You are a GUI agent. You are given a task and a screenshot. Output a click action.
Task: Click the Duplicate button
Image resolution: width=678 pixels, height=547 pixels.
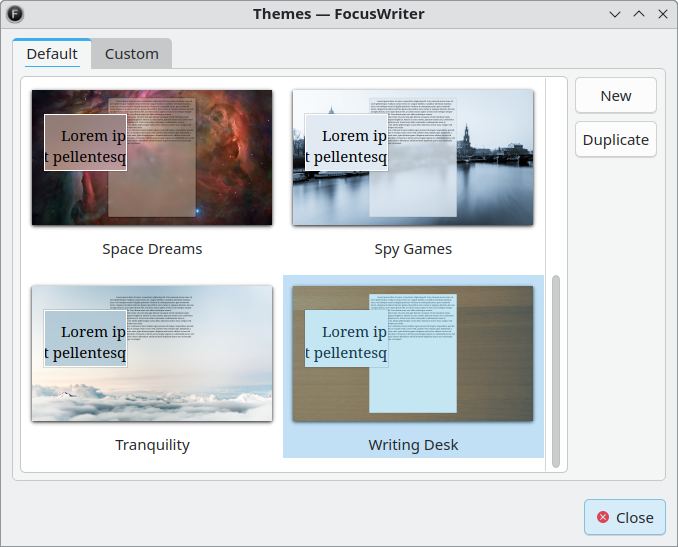click(616, 140)
